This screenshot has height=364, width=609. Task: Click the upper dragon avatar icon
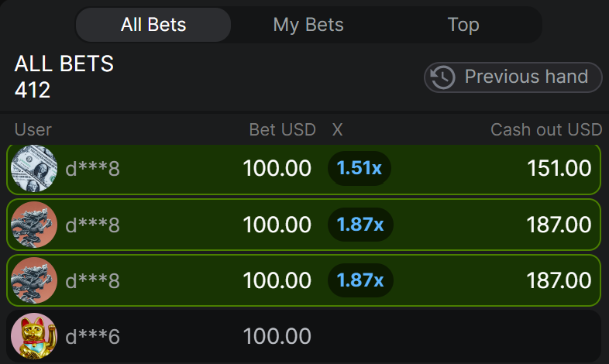pyautogui.click(x=34, y=225)
